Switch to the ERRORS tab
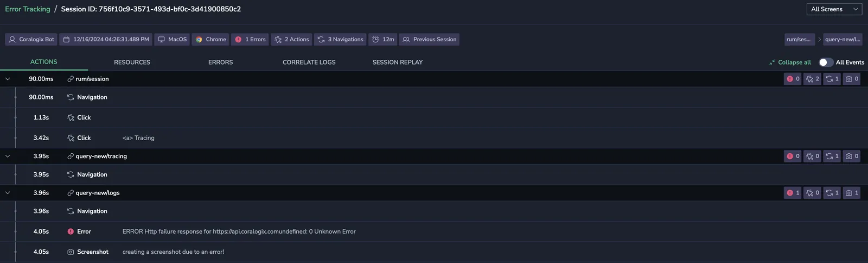The height and width of the screenshot is (263, 868). pos(220,62)
